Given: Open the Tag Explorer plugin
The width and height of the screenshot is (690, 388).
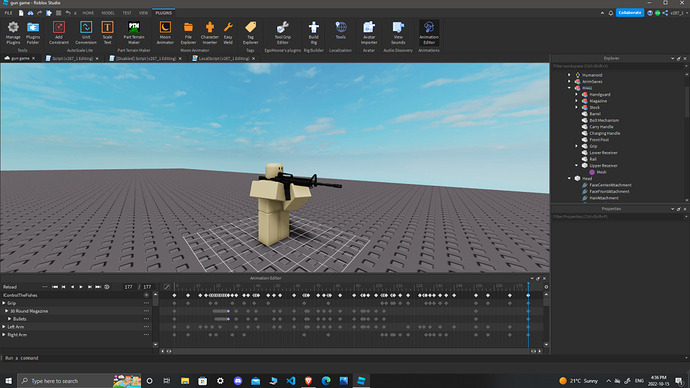Looking at the screenshot, I should coord(250,33).
